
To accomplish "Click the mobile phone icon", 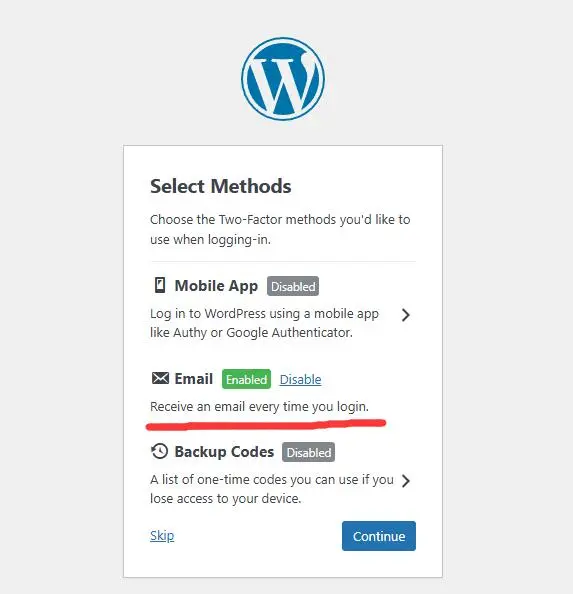I will click(x=160, y=285).
